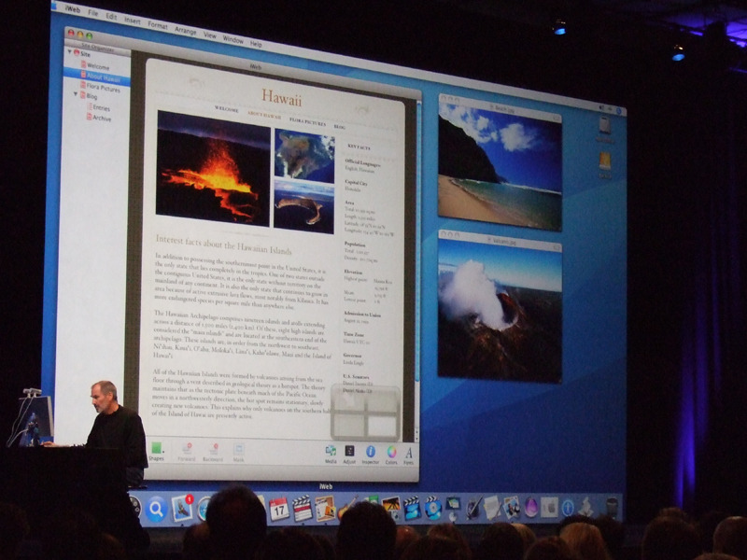Click the WELCOME link on Hawaii page
The height and width of the screenshot is (560, 747).
click(226, 109)
